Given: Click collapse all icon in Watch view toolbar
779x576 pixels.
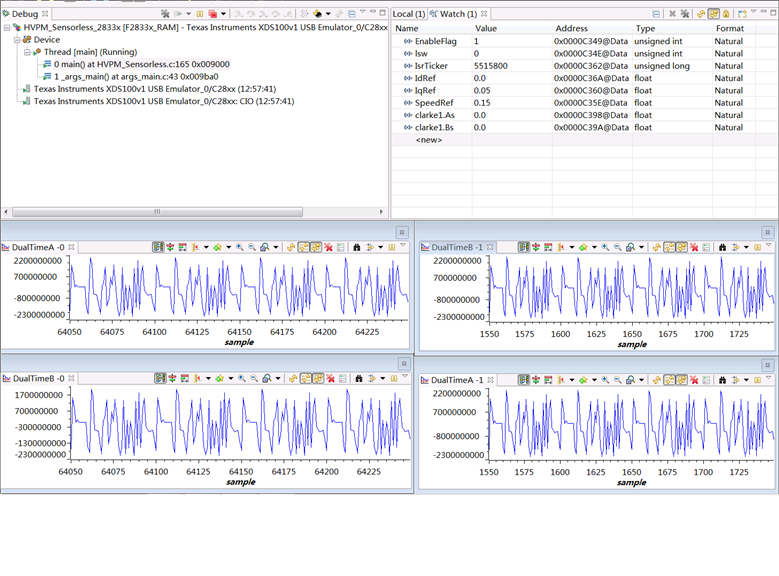Looking at the screenshot, I should tap(656, 14).
